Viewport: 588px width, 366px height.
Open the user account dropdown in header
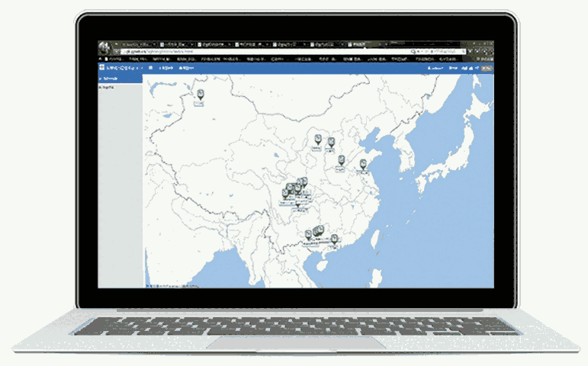click(x=435, y=68)
